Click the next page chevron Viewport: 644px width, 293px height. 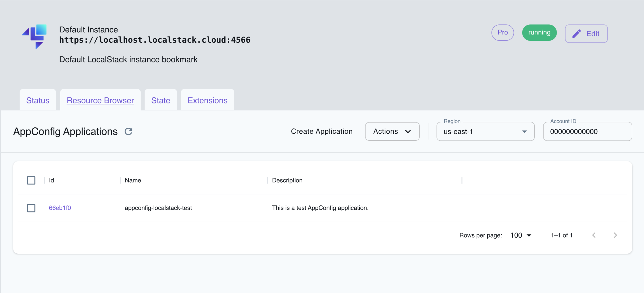click(616, 235)
